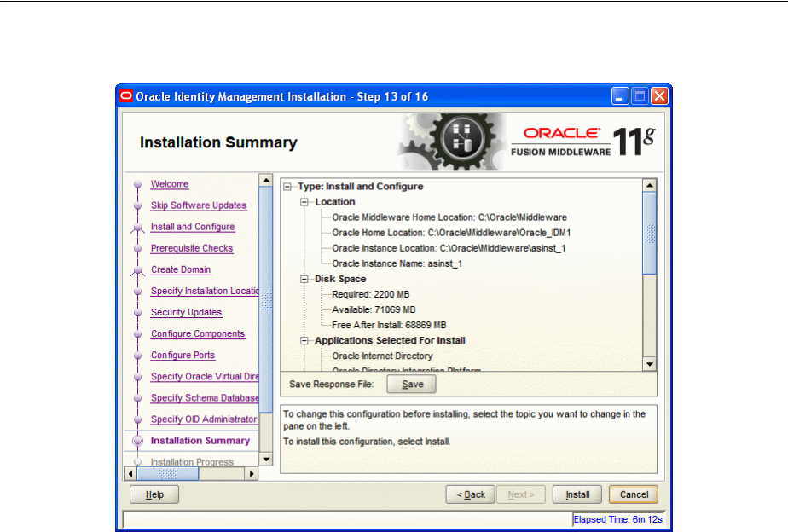Jump to Prerequisite Checks step

coord(192,248)
